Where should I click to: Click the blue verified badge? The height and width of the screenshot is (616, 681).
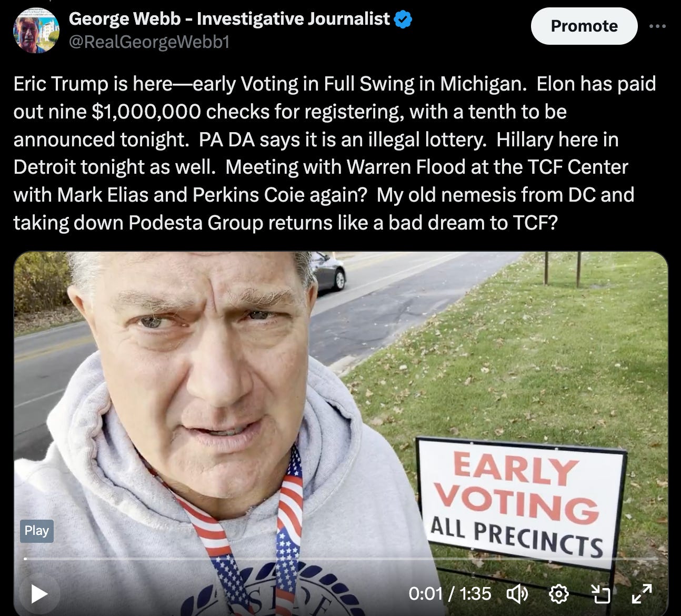click(403, 19)
